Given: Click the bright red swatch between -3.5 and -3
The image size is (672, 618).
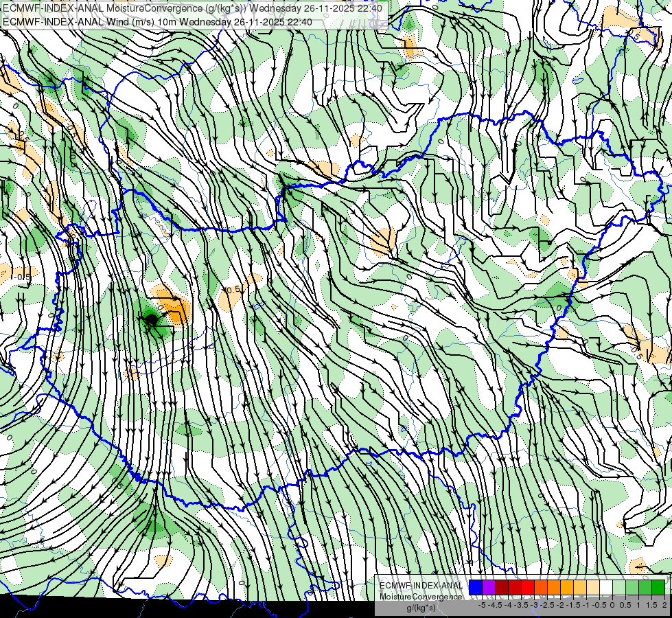Looking at the screenshot, I should tap(528, 588).
